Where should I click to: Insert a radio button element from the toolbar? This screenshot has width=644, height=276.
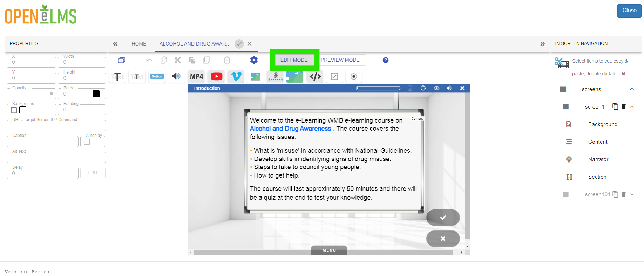pyautogui.click(x=354, y=76)
